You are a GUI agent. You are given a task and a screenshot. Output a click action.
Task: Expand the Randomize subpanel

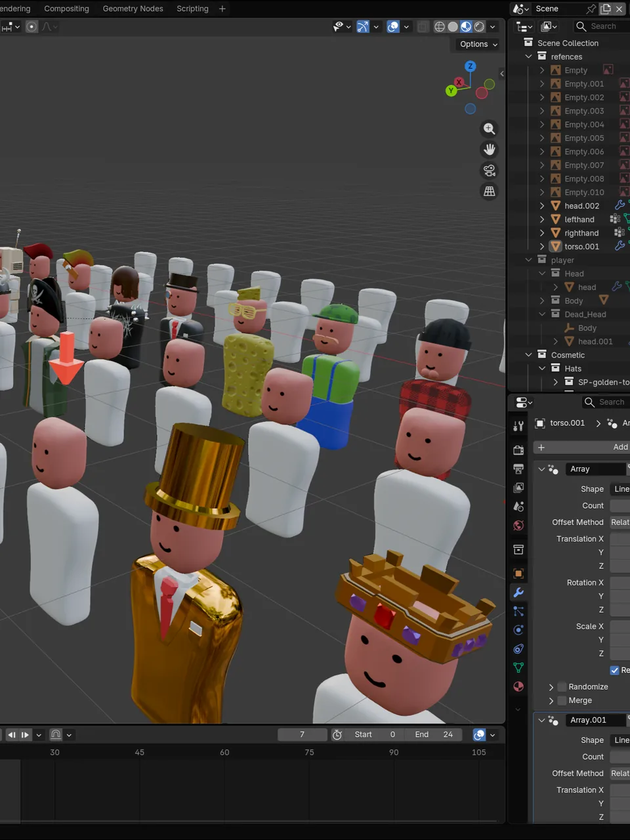551,686
